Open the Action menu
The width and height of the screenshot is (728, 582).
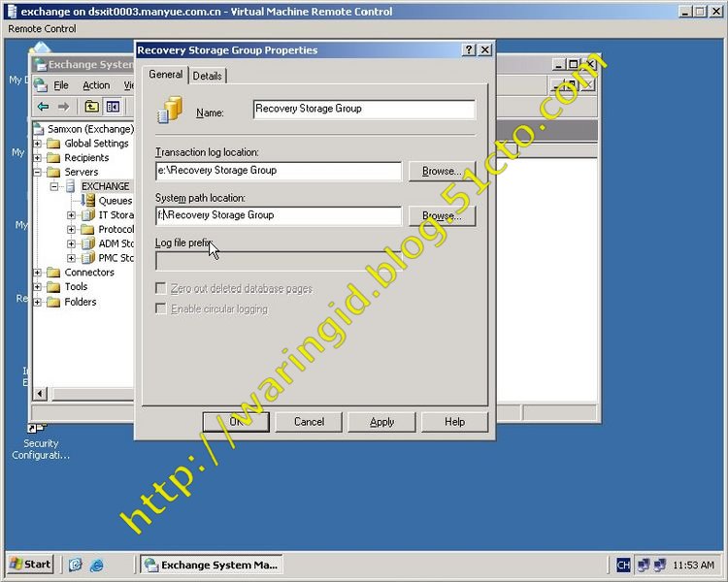click(96, 85)
